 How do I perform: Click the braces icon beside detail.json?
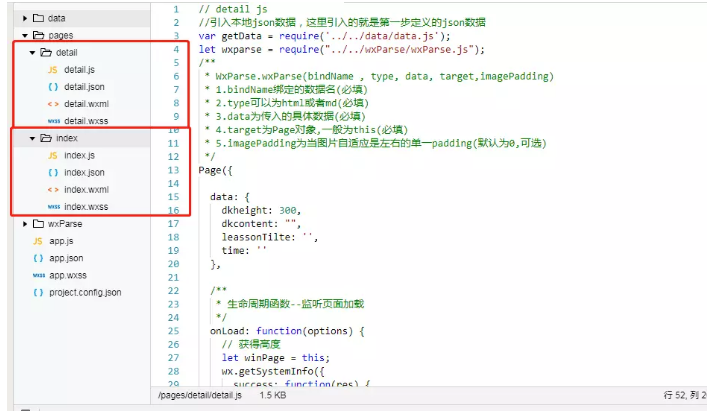53,87
